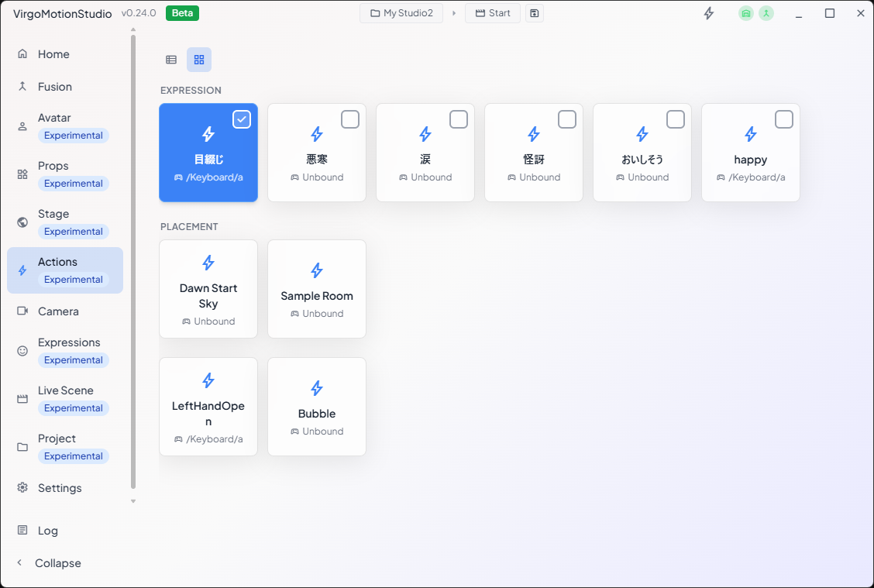
Task: Click lightning icon on happy card
Action: (x=750, y=134)
